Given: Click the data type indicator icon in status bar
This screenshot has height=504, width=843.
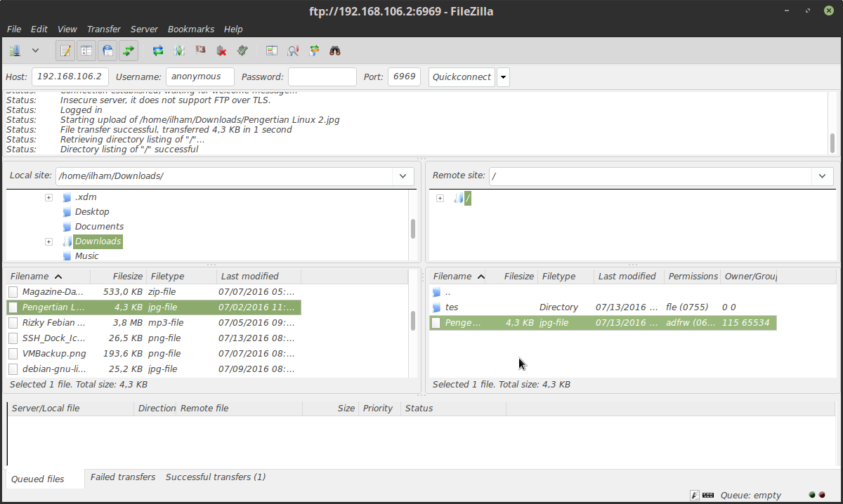Looking at the screenshot, I should click(x=694, y=495).
